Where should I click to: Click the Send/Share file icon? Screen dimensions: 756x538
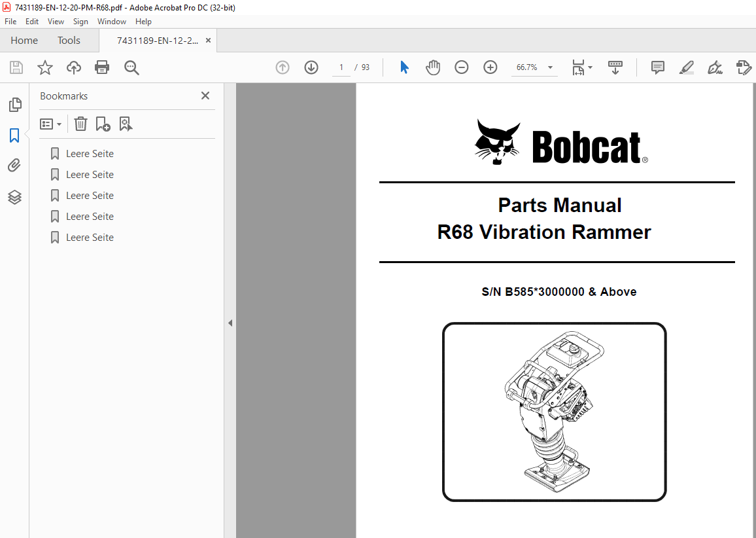(x=744, y=67)
